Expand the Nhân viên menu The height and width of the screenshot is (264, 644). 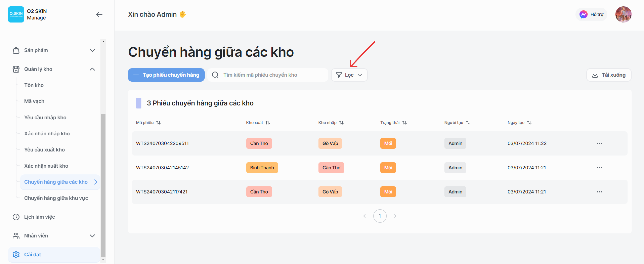click(x=92, y=236)
